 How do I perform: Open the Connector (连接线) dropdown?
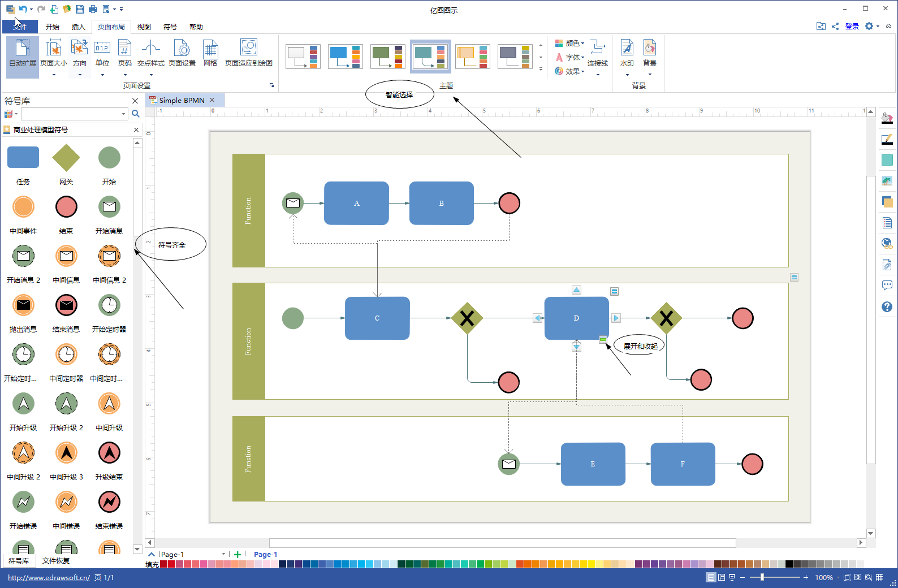coord(598,57)
